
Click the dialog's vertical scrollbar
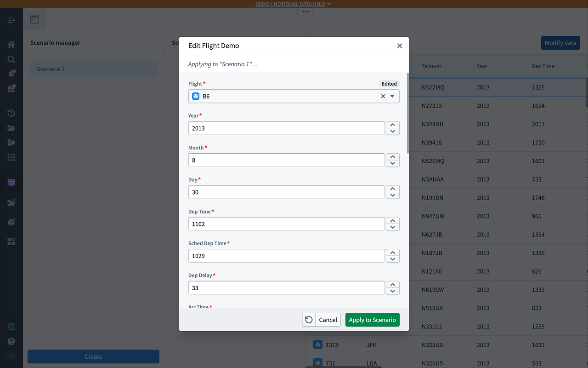pos(407,113)
